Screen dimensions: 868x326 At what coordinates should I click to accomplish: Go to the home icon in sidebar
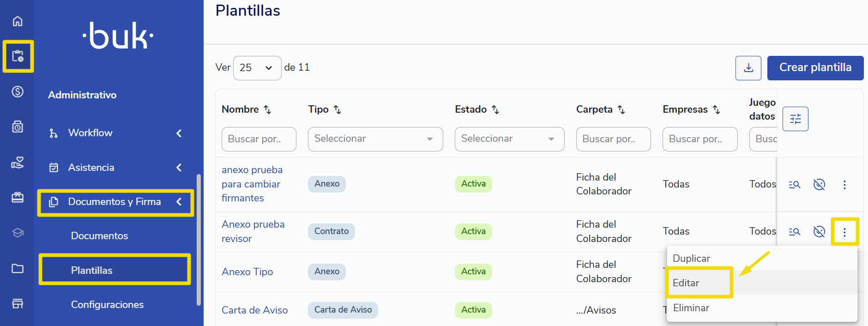tap(18, 21)
